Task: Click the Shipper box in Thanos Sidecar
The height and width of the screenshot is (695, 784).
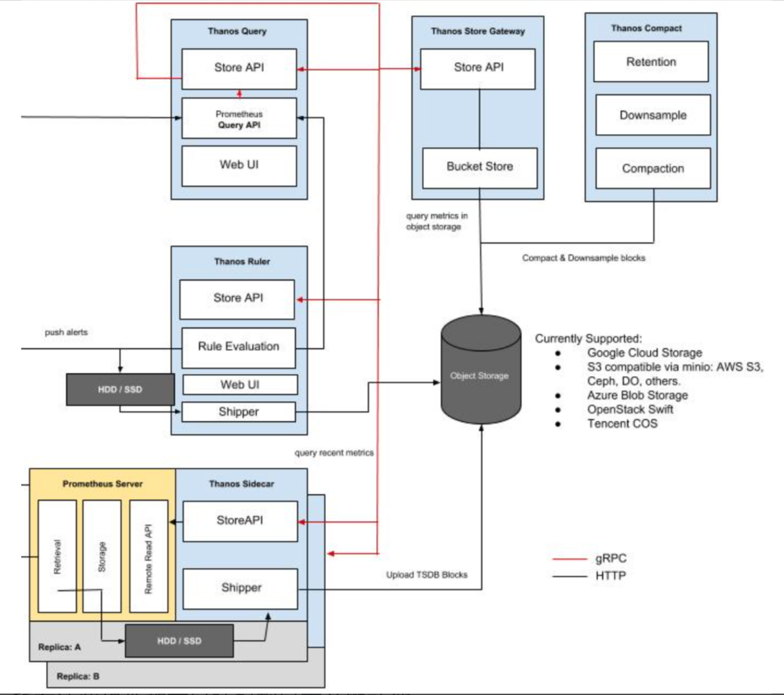Action: pos(240,588)
